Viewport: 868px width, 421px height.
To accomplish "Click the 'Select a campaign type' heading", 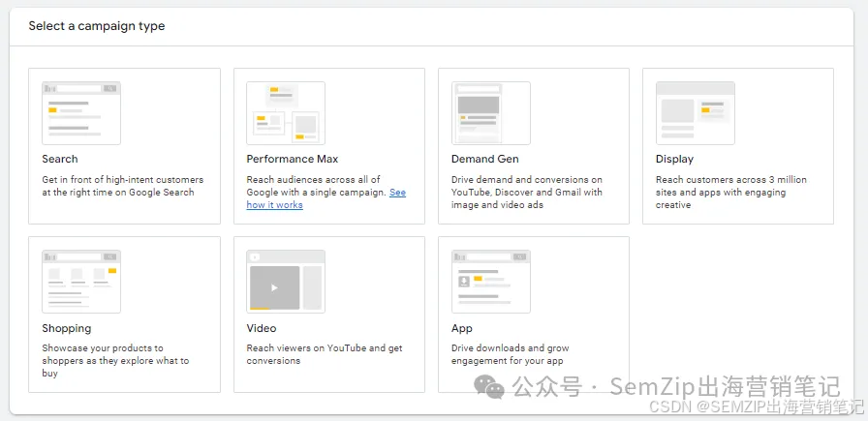I will (x=97, y=26).
